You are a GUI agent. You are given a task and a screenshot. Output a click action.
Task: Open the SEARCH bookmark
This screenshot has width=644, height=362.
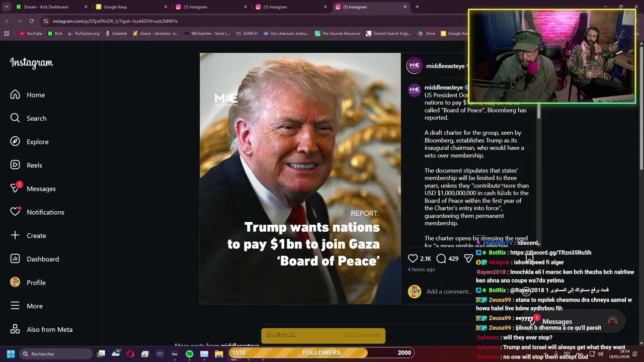247,34
